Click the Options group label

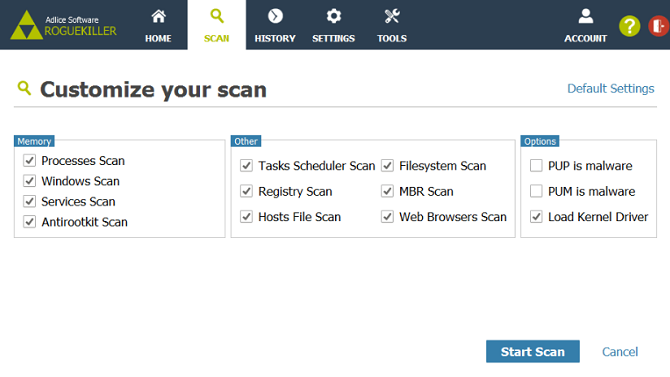pyautogui.click(x=540, y=141)
